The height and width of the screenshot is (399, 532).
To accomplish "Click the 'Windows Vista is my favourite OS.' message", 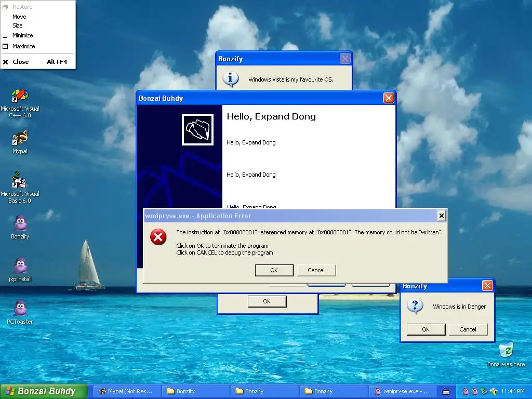I will click(291, 79).
